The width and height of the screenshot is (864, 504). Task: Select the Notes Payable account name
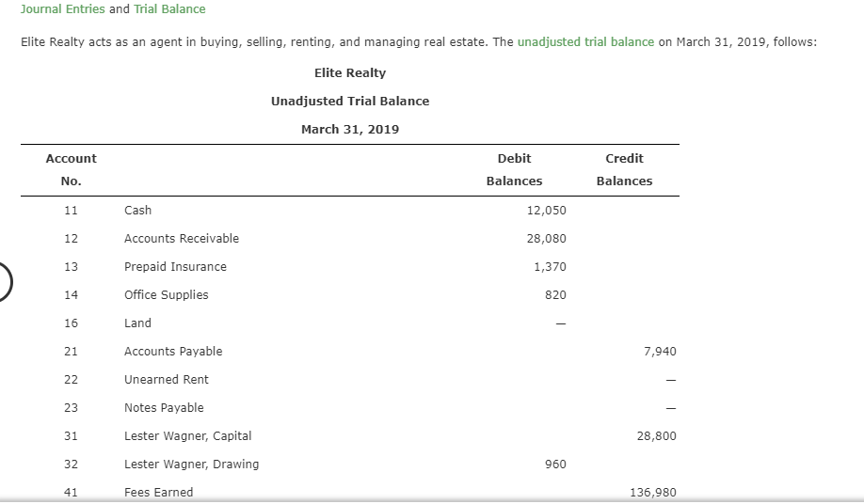click(x=164, y=408)
